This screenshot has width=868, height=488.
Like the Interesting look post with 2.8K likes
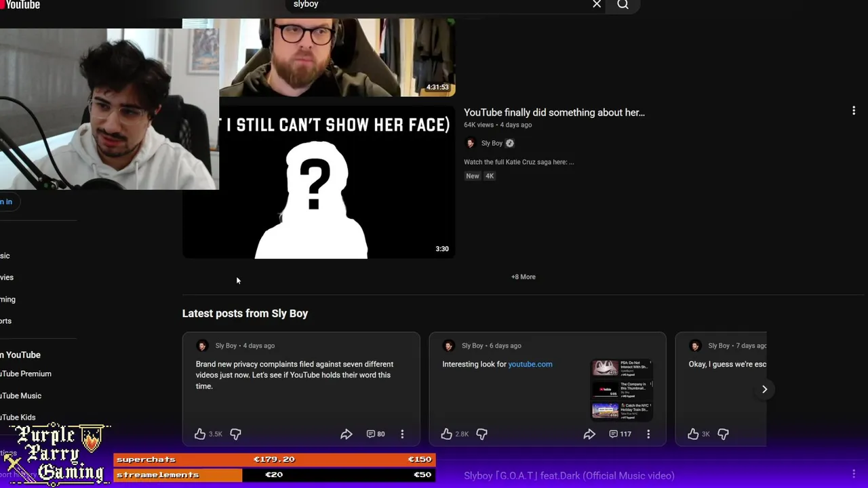[446, 434]
